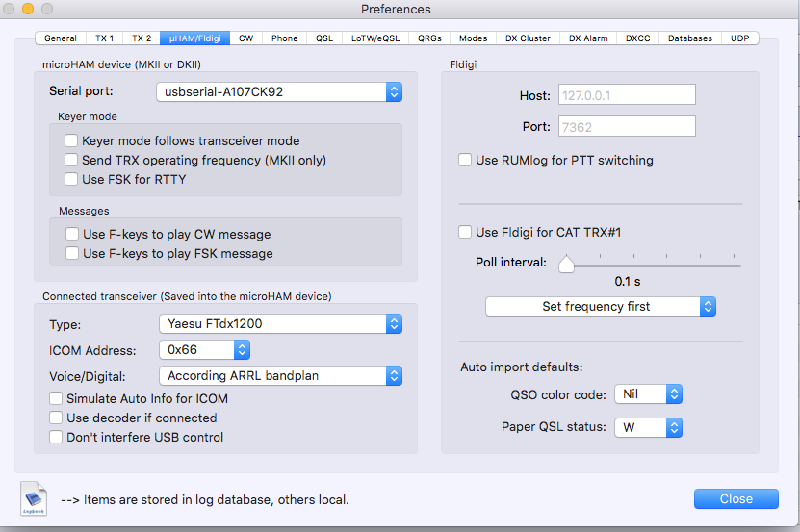
Task: Click the Fldigi Port input field
Action: point(627,126)
